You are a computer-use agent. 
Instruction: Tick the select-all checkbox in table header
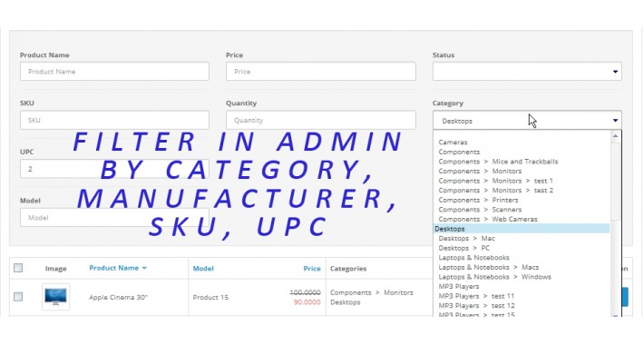[18, 268]
